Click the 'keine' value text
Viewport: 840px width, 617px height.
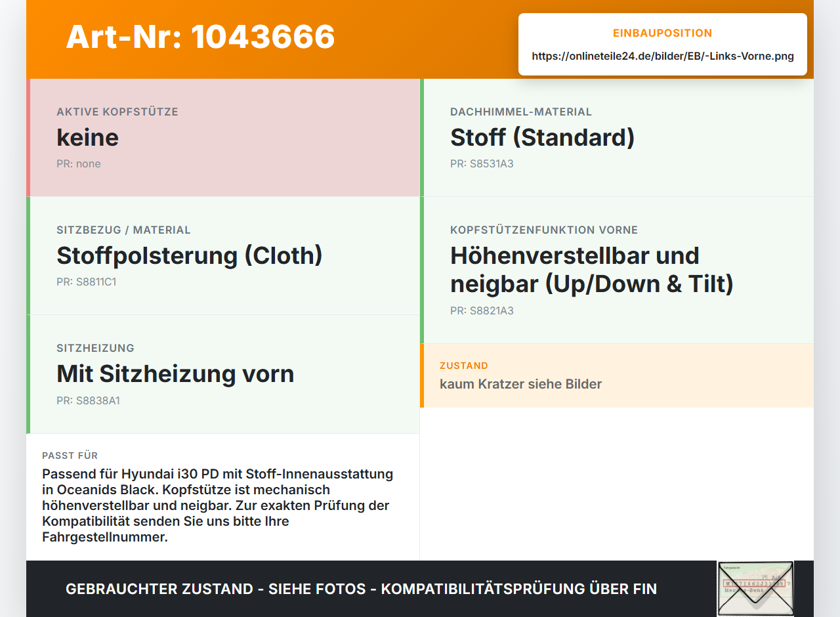[87, 137]
